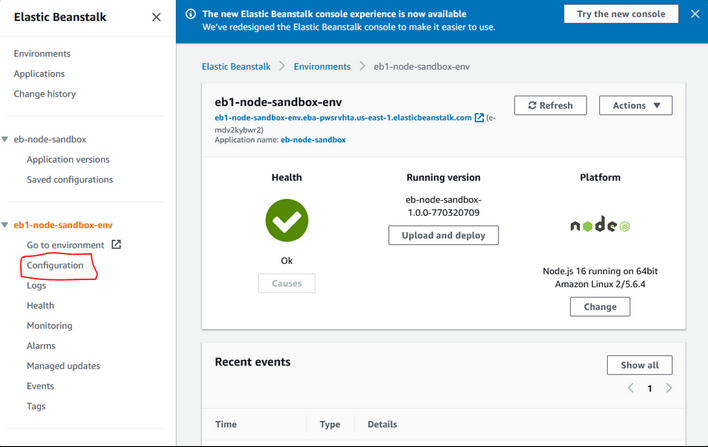
Task: Open external link icon beside environment URL
Action: point(479,118)
